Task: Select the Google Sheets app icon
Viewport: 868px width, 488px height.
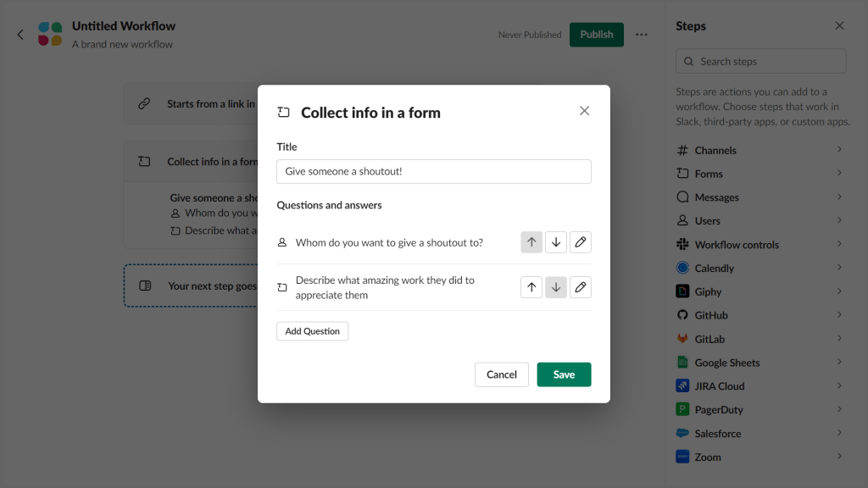Action: (684, 362)
